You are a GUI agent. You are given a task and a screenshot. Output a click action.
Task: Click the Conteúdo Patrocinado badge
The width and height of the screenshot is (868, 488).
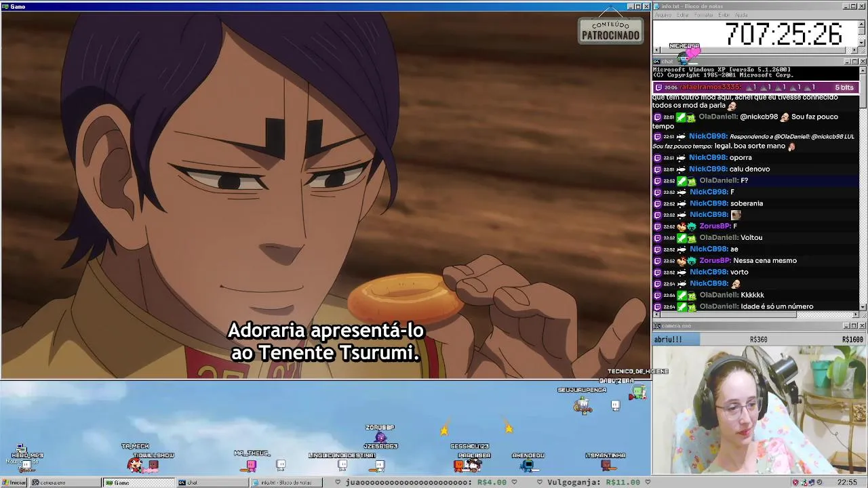610,30
